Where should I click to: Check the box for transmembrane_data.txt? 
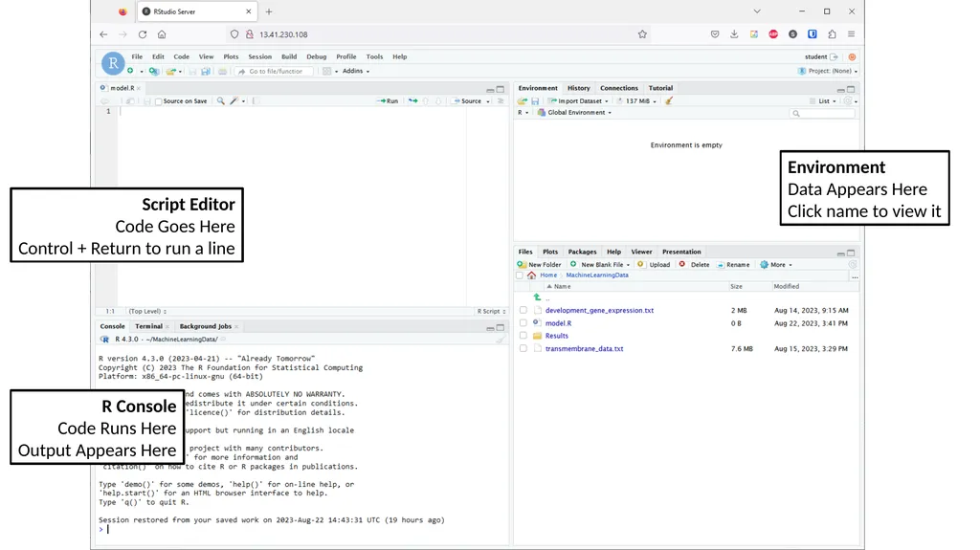[523, 349]
